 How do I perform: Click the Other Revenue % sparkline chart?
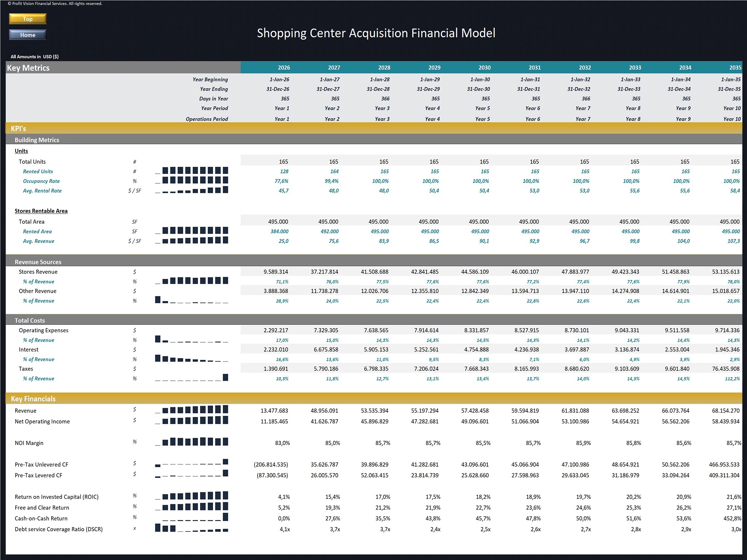[x=192, y=300]
